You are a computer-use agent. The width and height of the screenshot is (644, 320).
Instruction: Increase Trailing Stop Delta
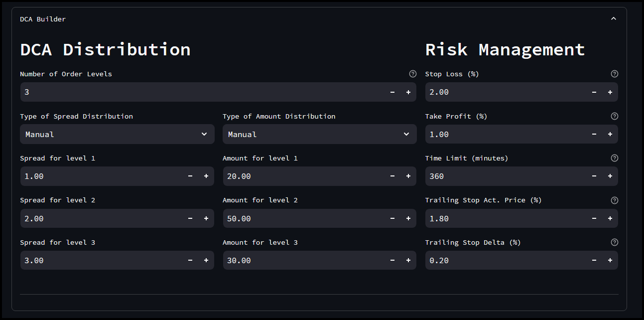point(610,260)
